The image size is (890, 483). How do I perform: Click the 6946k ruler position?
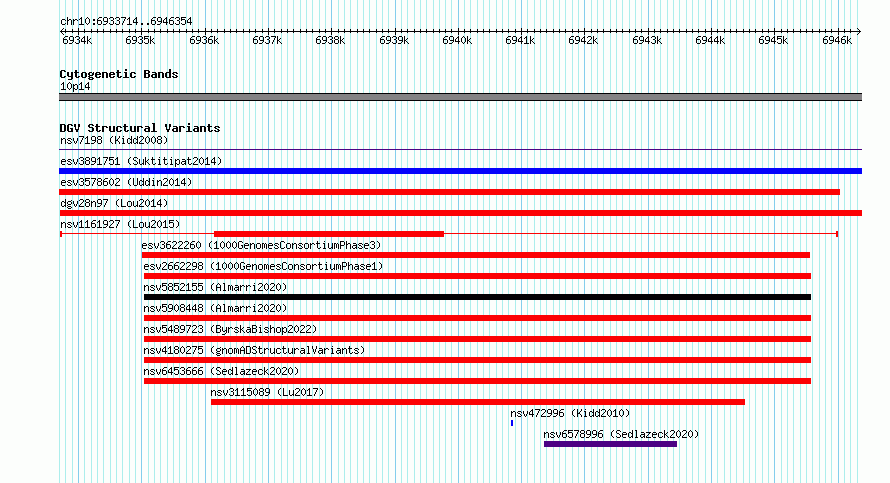click(x=837, y=40)
